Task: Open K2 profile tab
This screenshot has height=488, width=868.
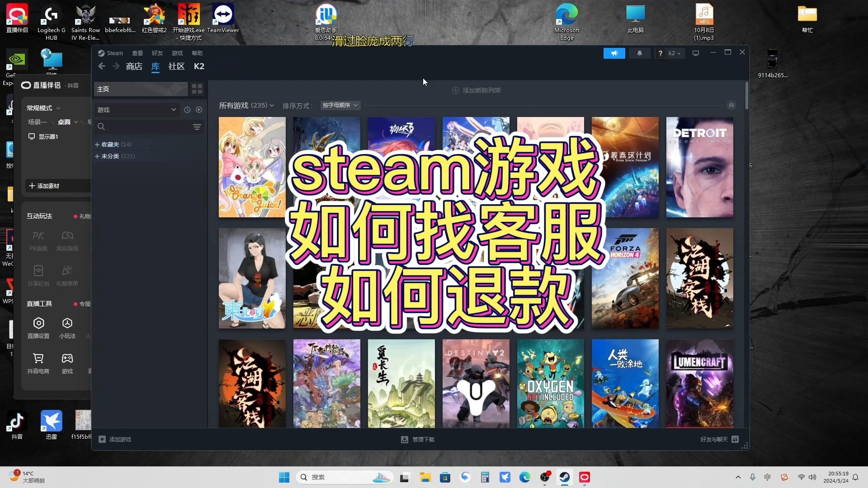Action: pos(199,66)
